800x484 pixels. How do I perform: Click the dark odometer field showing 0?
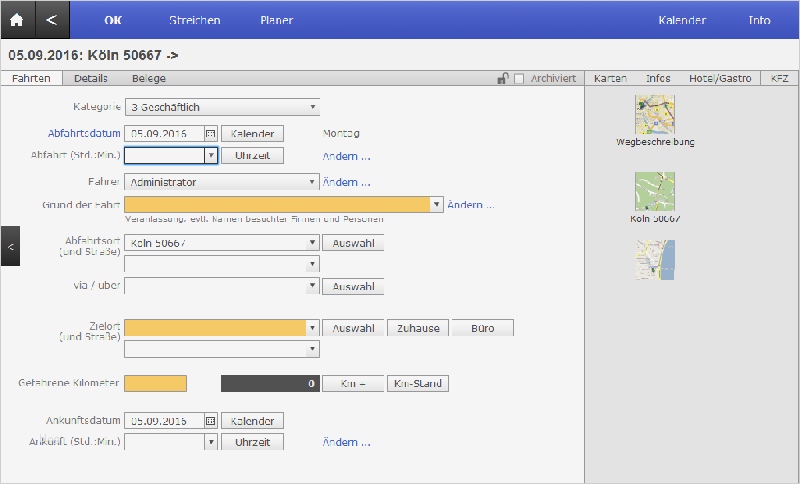[270, 384]
